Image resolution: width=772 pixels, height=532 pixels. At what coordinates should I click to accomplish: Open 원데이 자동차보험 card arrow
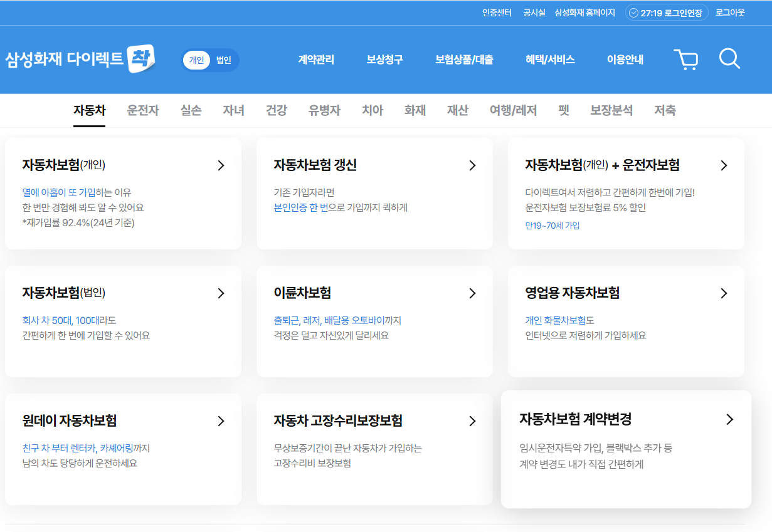221,421
